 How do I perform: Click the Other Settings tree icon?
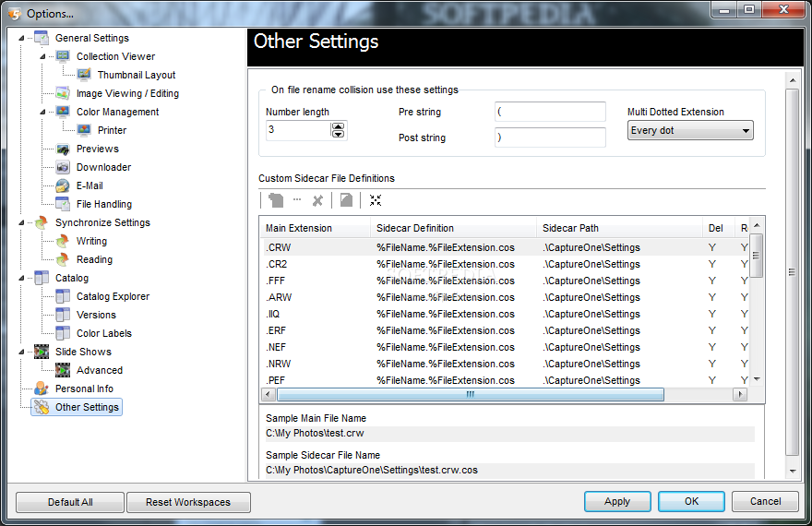tap(42, 407)
